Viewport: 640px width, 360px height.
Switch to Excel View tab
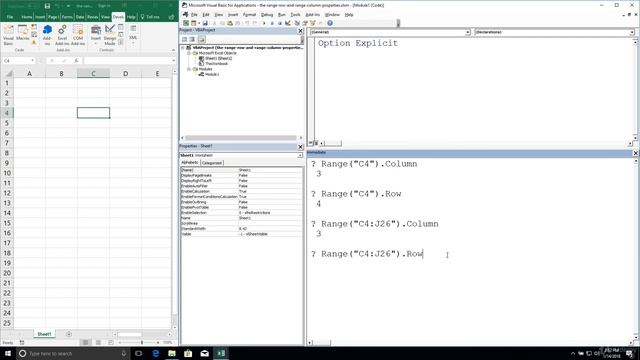(105, 17)
